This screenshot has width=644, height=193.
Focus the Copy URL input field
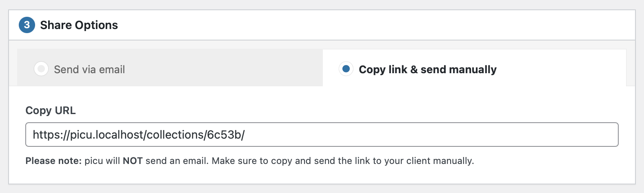(x=322, y=135)
